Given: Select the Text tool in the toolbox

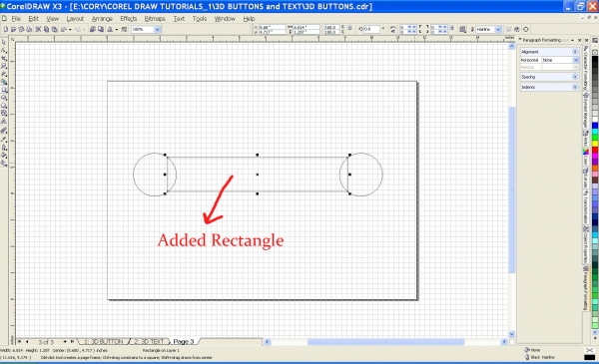Looking at the screenshot, I should pos(4,121).
